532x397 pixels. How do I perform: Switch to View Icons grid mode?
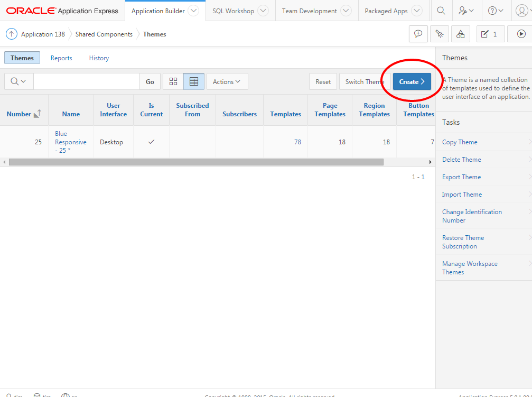173,81
